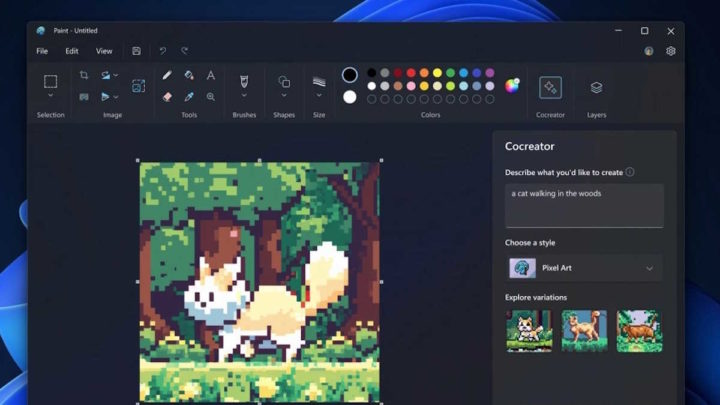720x405 pixels.
Task: Click the Paint app icon in title bar
Action: click(x=41, y=31)
